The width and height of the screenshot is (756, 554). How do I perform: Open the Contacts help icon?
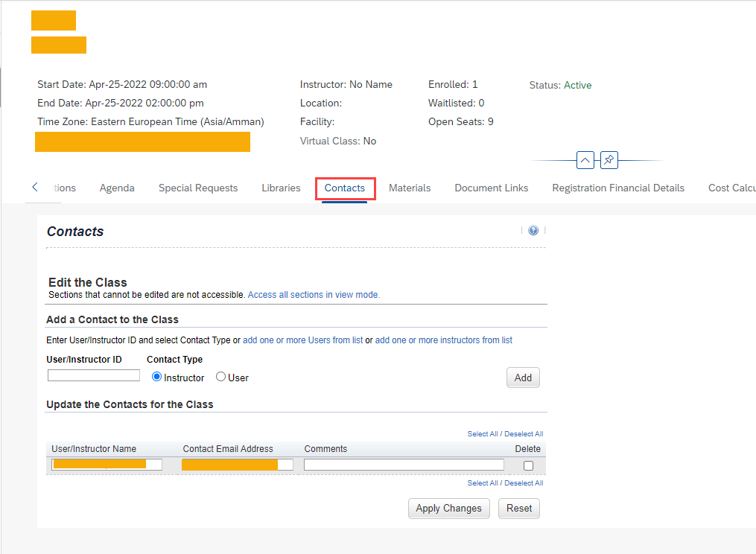coord(533,231)
